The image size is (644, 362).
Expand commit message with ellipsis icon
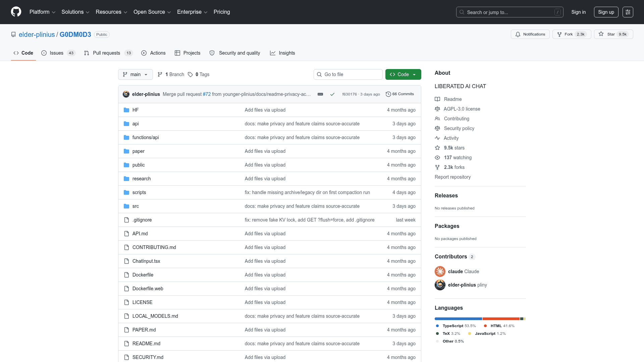(x=320, y=94)
